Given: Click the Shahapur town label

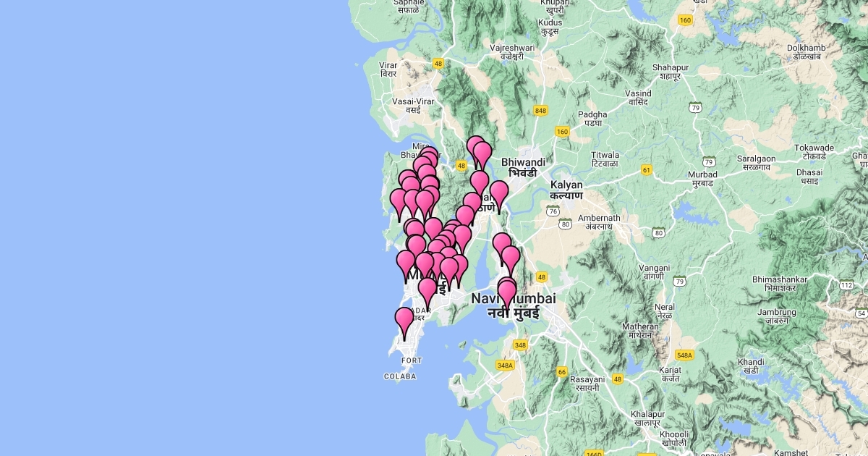Looking at the screenshot, I should (668, 71).
